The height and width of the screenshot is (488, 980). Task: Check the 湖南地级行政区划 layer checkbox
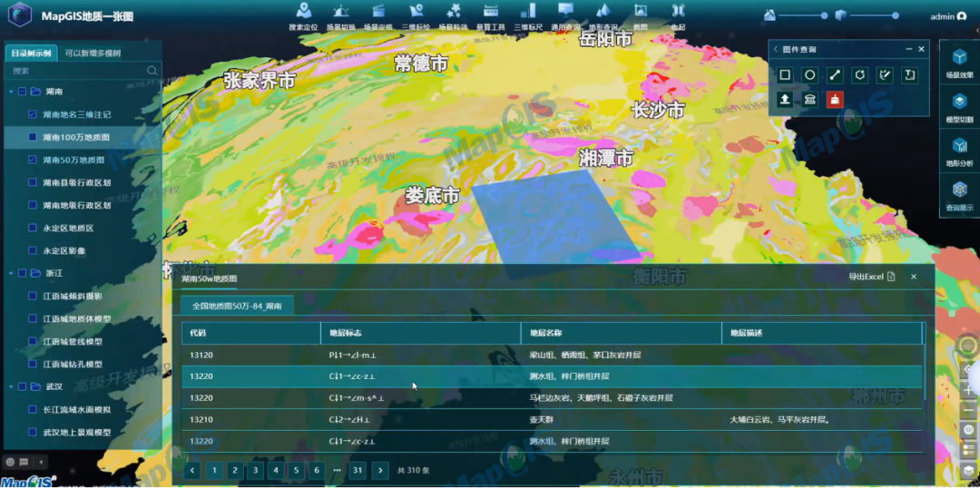tap(33, 205)
